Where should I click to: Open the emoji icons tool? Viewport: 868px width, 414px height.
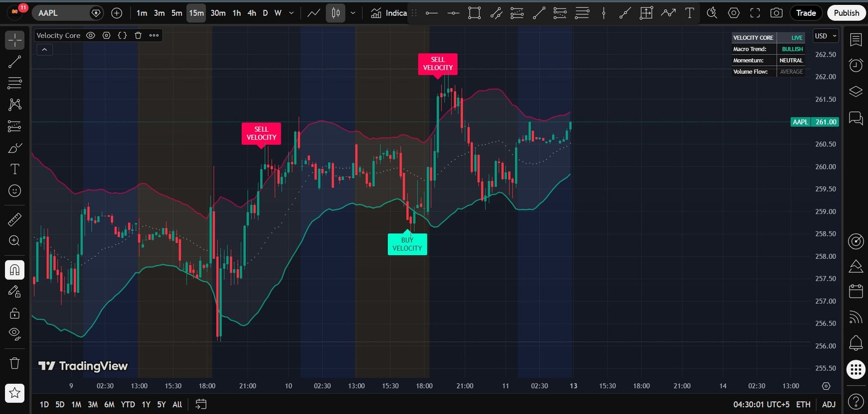[15, 191]
